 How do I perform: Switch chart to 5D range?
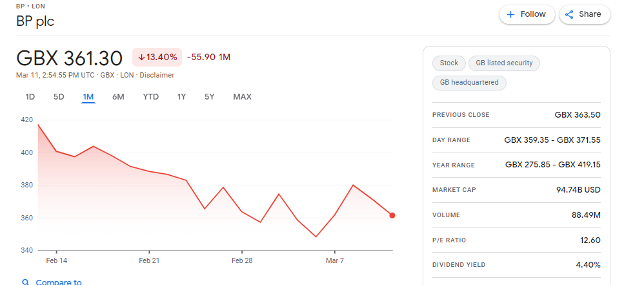(x=59, y=97)
